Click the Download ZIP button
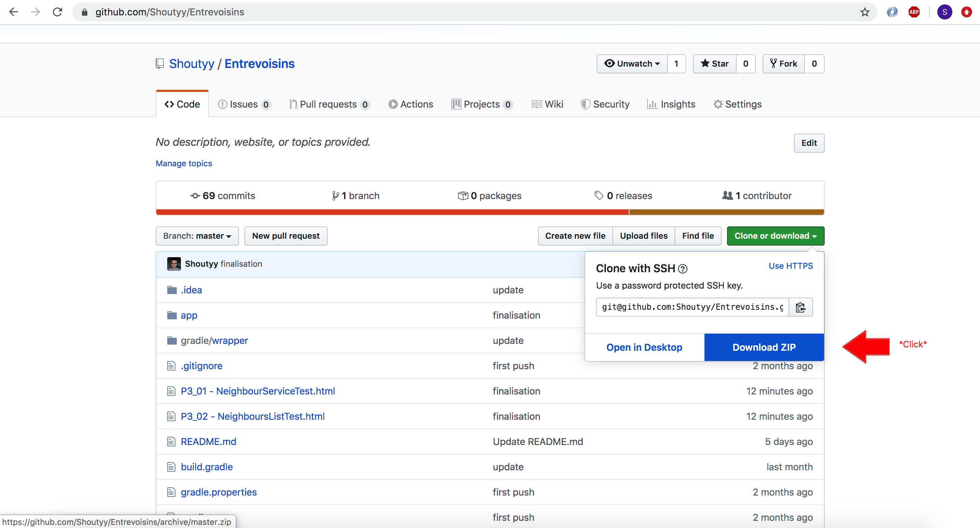The height and width of the screenshot is (528, 980). (764, 347)
